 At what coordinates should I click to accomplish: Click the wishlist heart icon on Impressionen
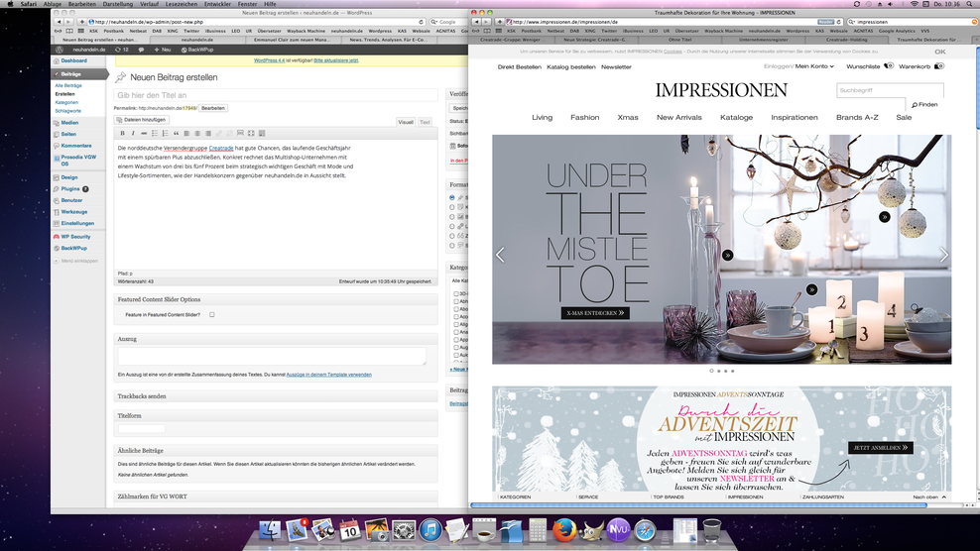(889, 66)
